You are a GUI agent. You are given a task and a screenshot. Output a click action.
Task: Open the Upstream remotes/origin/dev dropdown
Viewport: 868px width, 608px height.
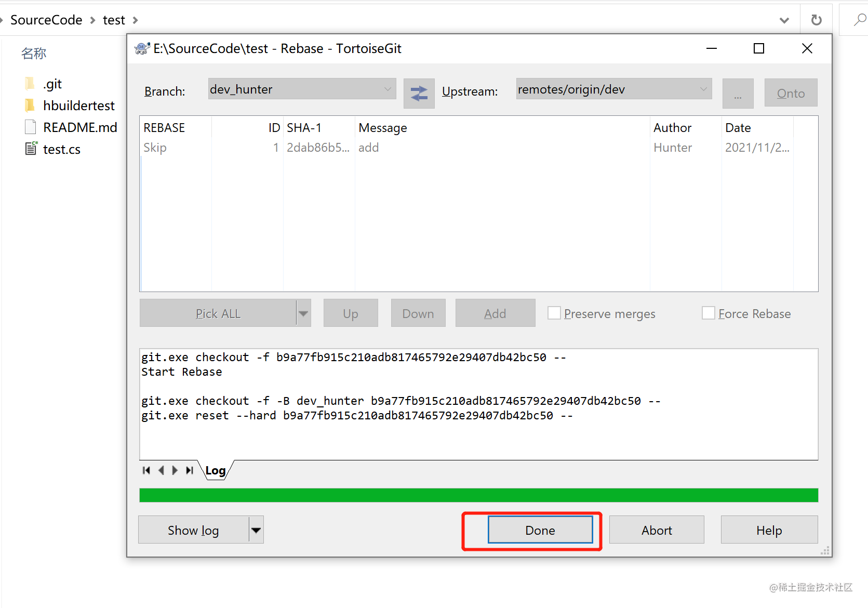tap(613, 89)
